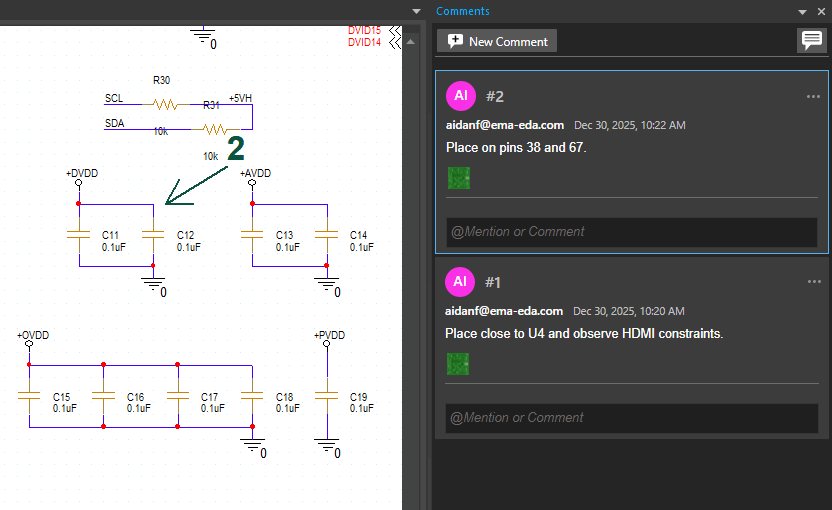Open the more options menu for comment #1
This screenshot has width=832, height=510.
pos(813,282)
